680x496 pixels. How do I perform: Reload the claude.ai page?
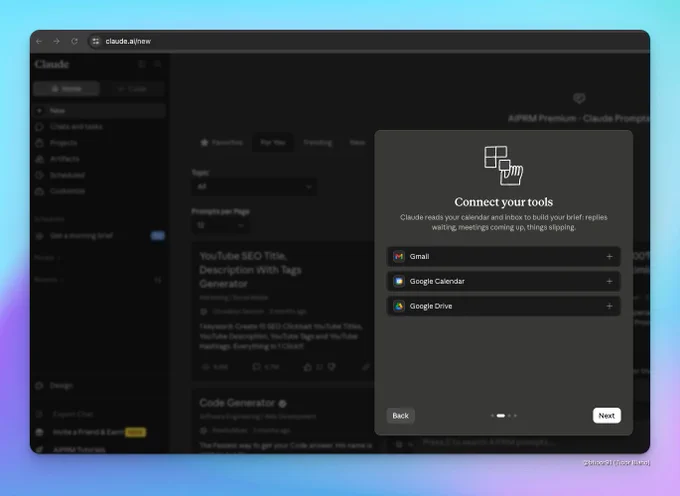point(75,41)
